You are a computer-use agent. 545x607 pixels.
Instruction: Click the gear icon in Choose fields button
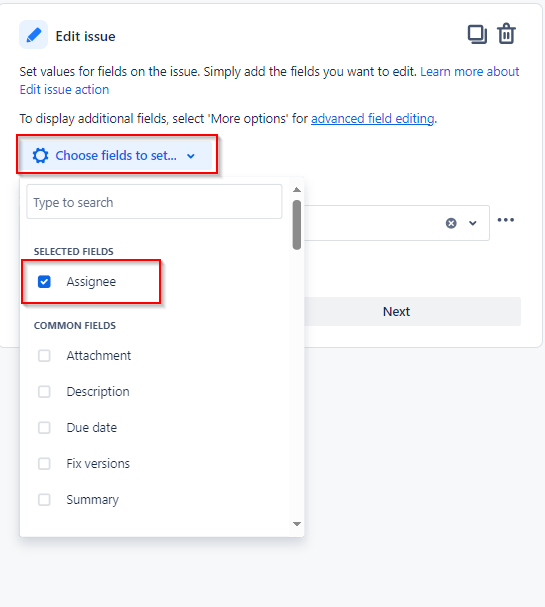(41, 156)
